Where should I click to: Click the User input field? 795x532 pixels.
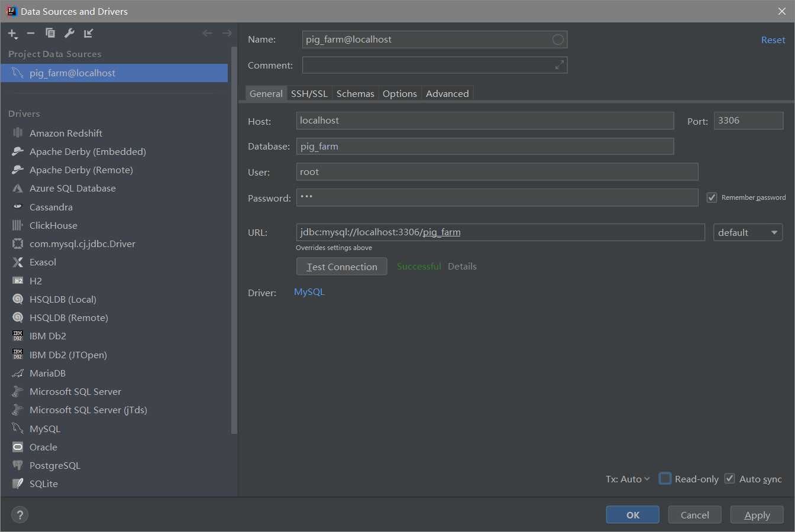click(x=497, y=172)
